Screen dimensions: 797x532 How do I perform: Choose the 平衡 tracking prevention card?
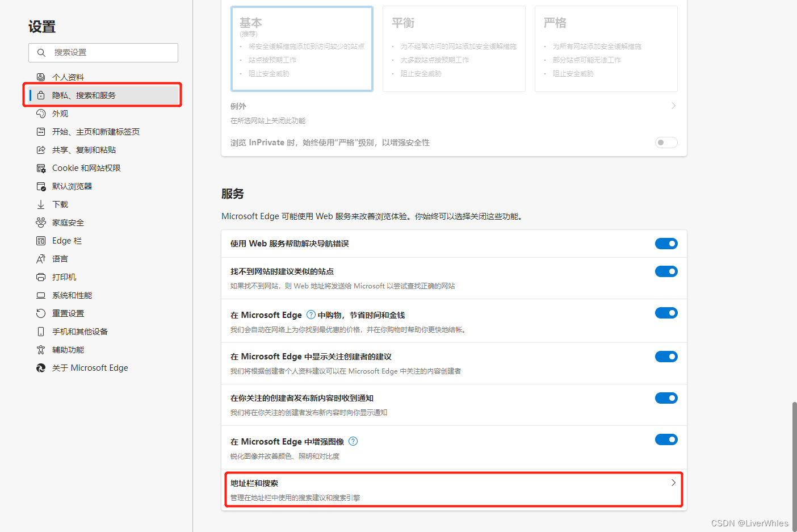point(454,49)
